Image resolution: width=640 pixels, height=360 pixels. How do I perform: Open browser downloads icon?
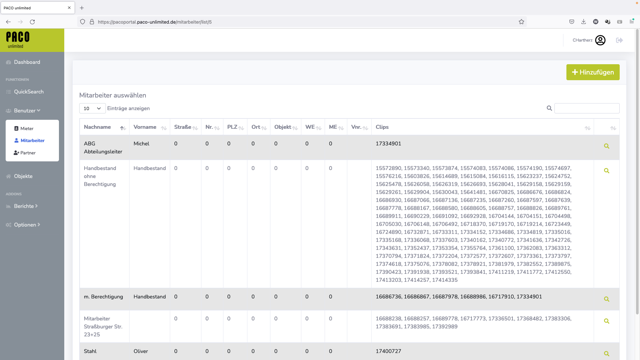click(584, 22)
